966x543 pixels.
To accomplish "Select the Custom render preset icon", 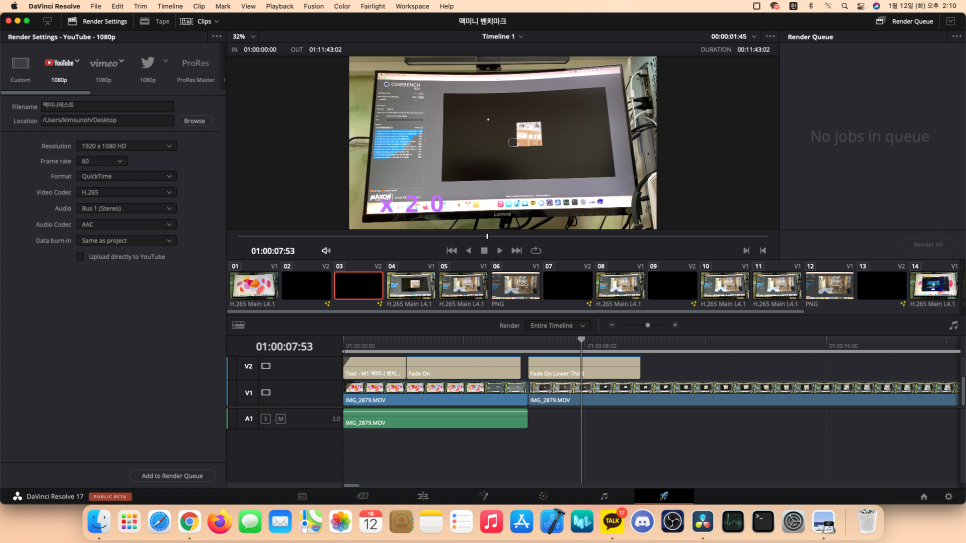I will click(x=20, y=63).
